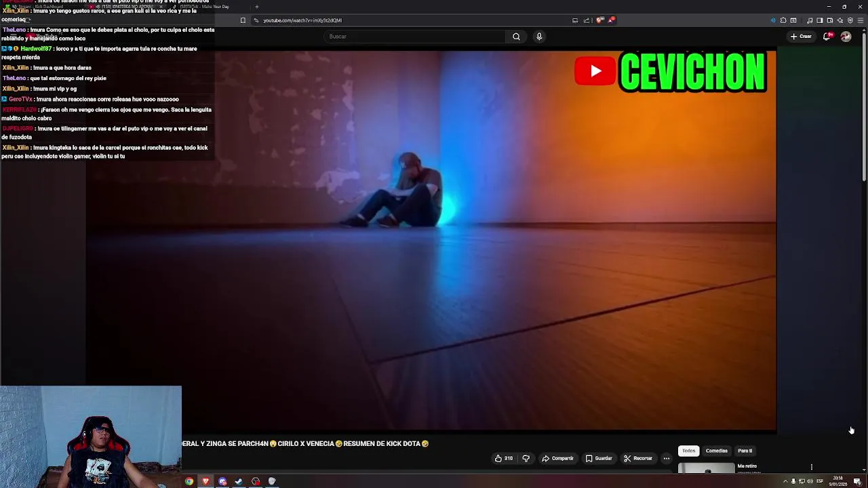Open the browser hamburger menu
Viewport: 868px width, 488px height.
[x=860, y=20]
